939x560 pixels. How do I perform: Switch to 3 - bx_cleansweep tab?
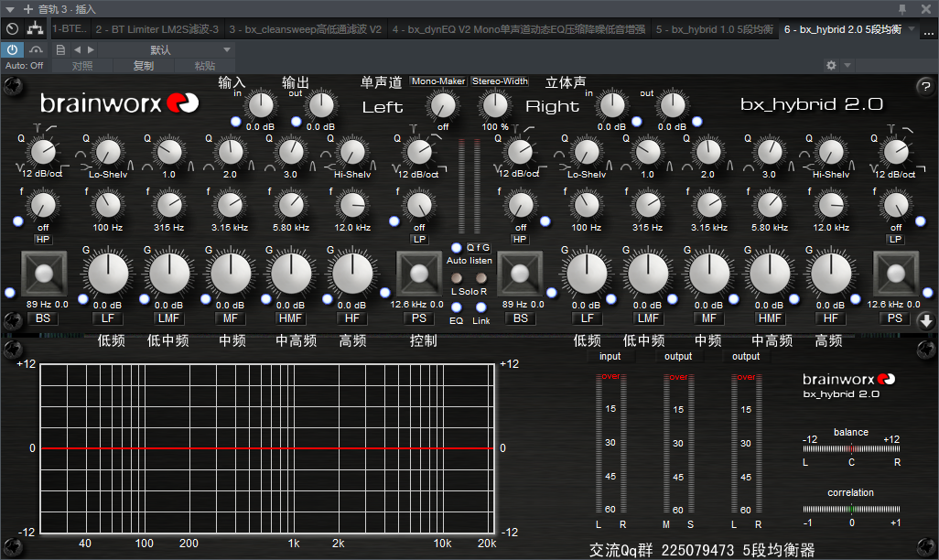click(x=306, y=28)
